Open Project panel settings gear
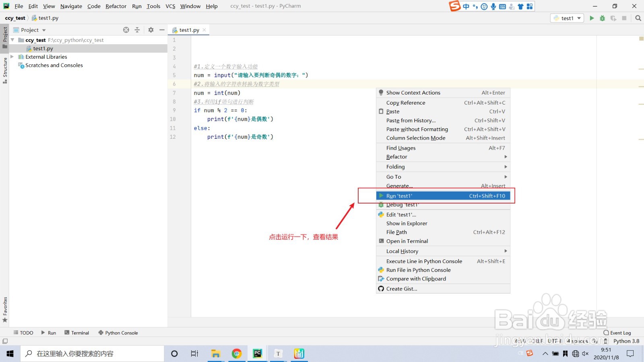Screen dimensions: 644x362 pos(151,30)
